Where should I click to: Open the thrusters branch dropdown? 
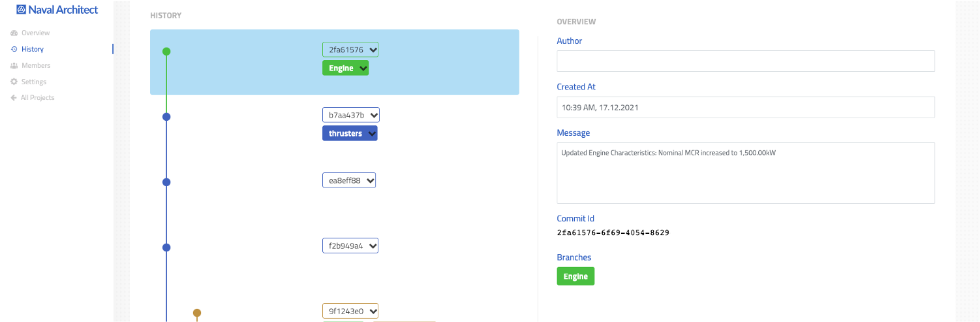coord(350,133)
